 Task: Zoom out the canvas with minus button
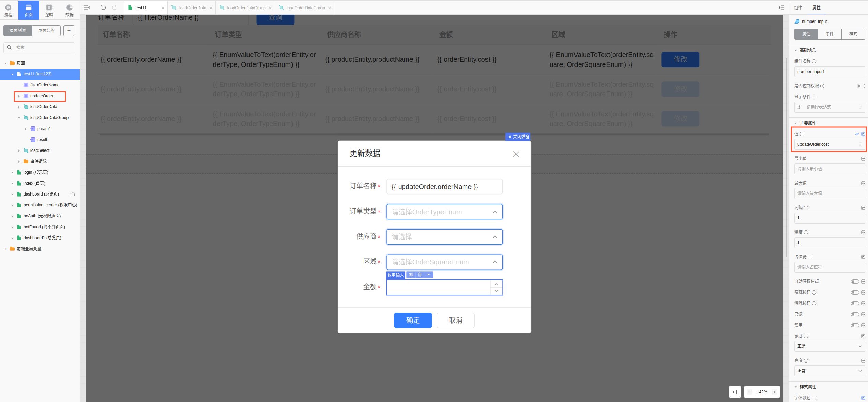tap(750, 392)
